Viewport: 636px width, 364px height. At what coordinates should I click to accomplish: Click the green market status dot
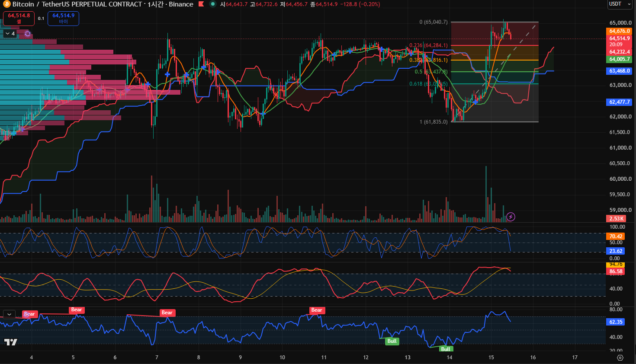[x=212, y=4]
